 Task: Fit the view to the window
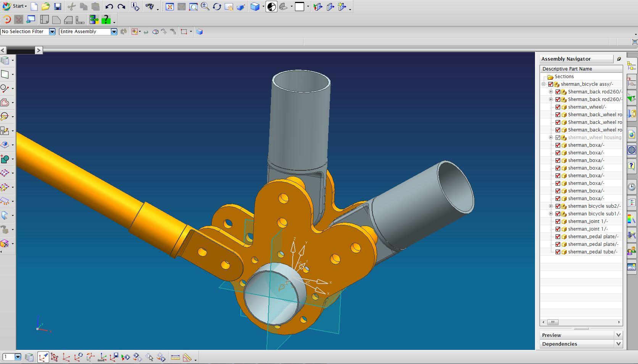point(170,6)
